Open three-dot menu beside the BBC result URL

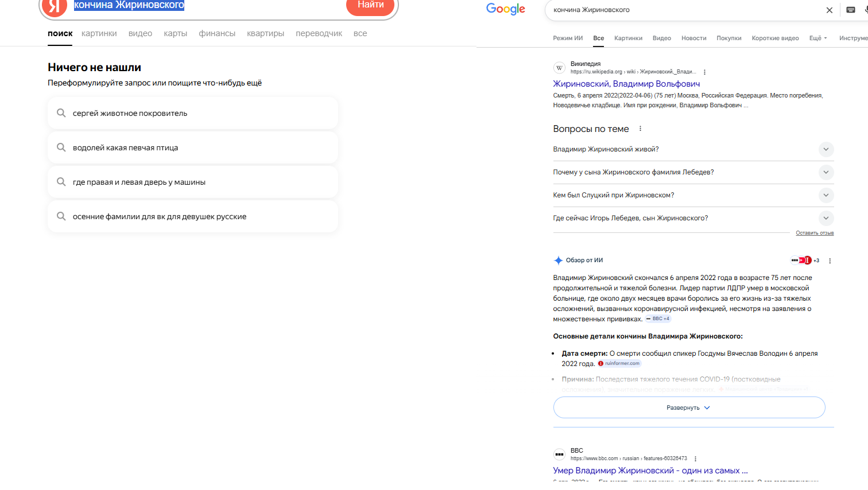click(x=695, y=459)
